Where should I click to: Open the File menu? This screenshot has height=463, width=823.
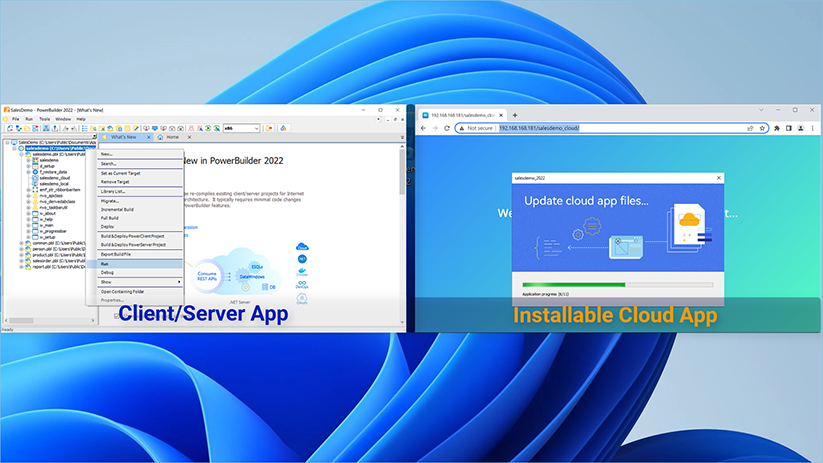click(16, 119)
